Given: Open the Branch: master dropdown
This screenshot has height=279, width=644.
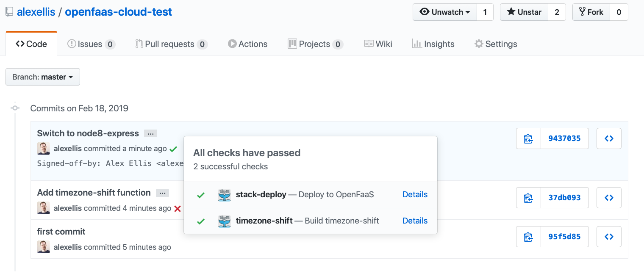Looking at the screenshot, I should tap(43, 77).
